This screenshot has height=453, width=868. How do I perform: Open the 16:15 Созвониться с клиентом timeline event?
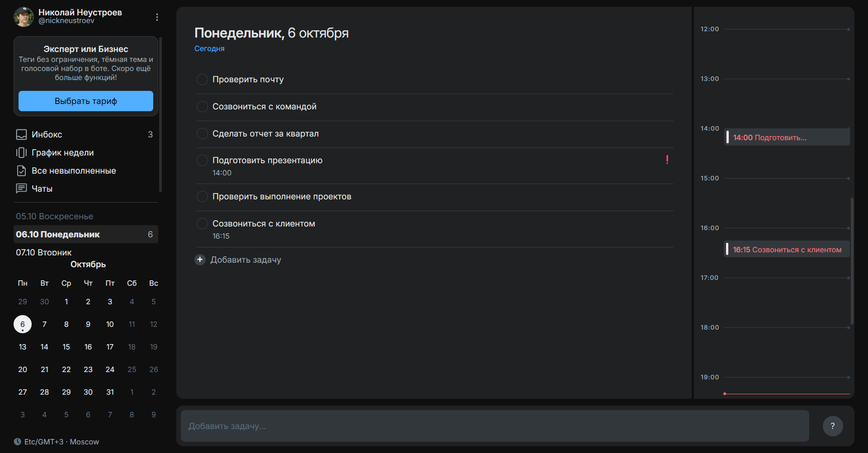point(787,250)
